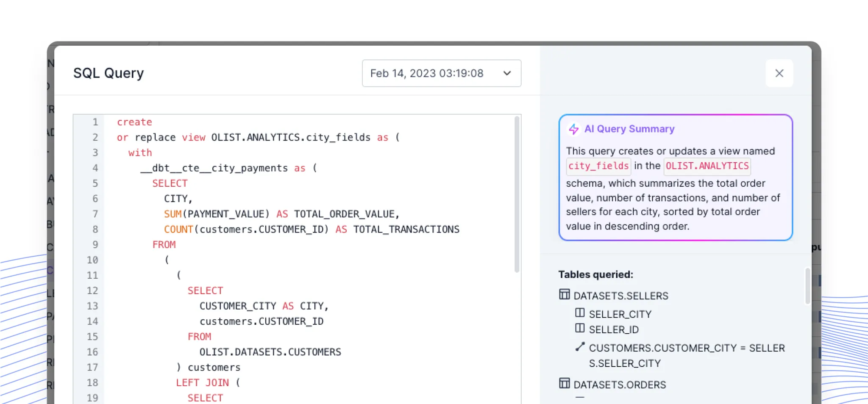
Task: Click the Tables queried panel scrollbar
Action: pyautogui.click(x=807, y=286)
